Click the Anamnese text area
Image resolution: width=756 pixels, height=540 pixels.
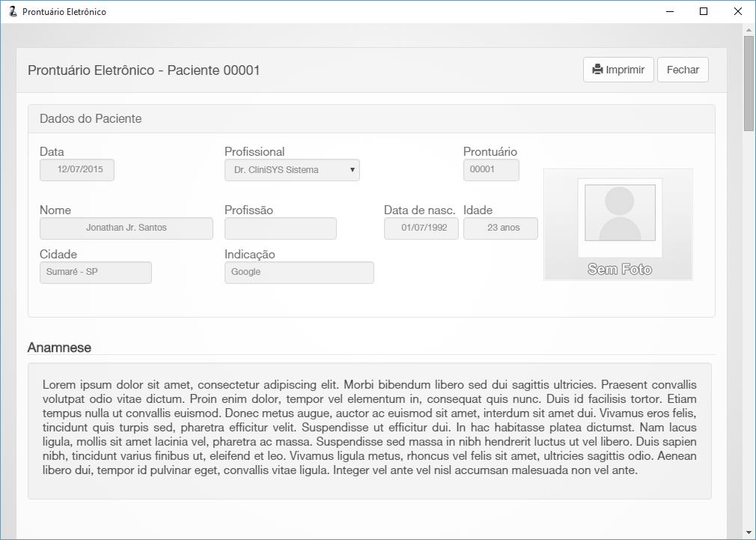tap(369, 431)
